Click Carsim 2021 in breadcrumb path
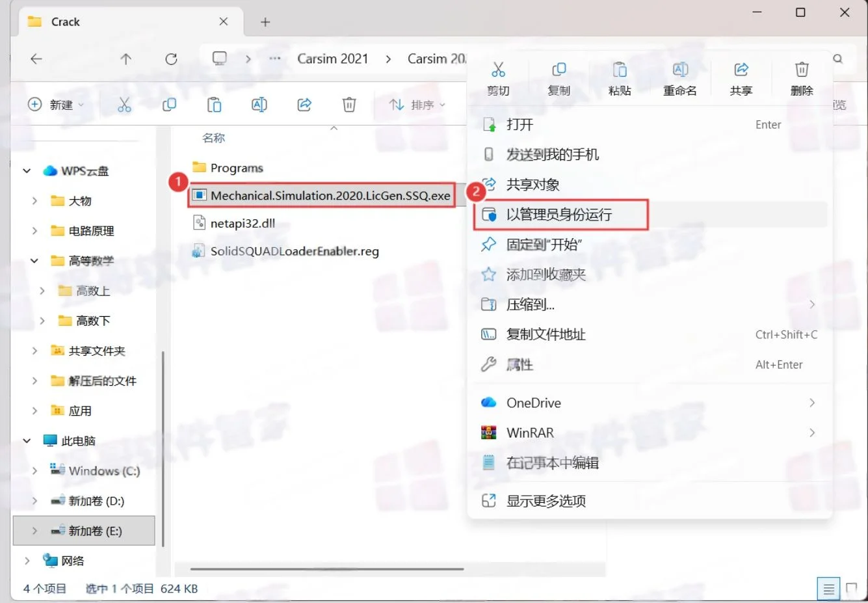 click(x=333, y=59)
